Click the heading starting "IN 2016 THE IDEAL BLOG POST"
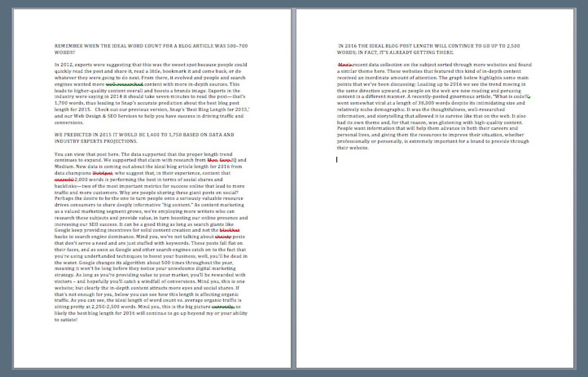The height and width of the screenshot is (377, 588). coord(428,46)
